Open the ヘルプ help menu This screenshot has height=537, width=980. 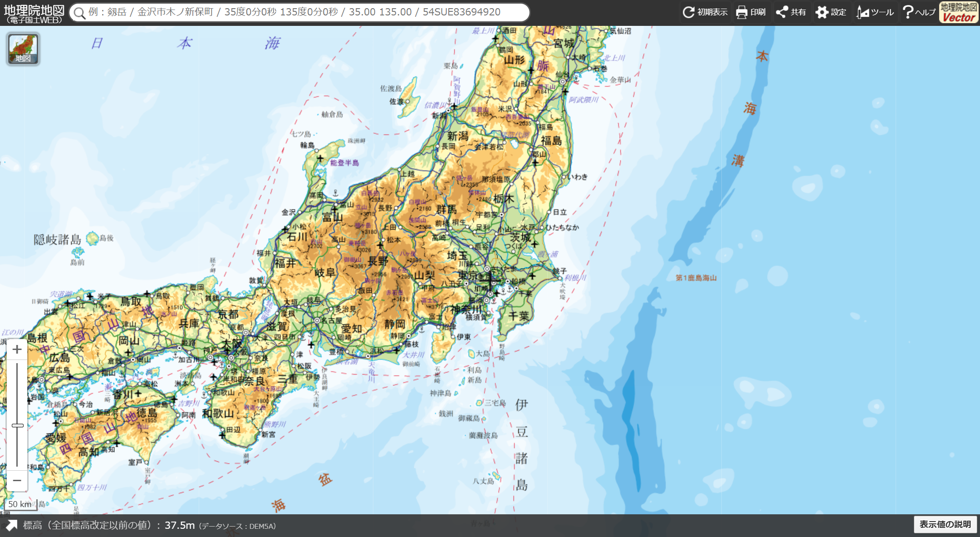pyautogui.click(x=919, y=12)
